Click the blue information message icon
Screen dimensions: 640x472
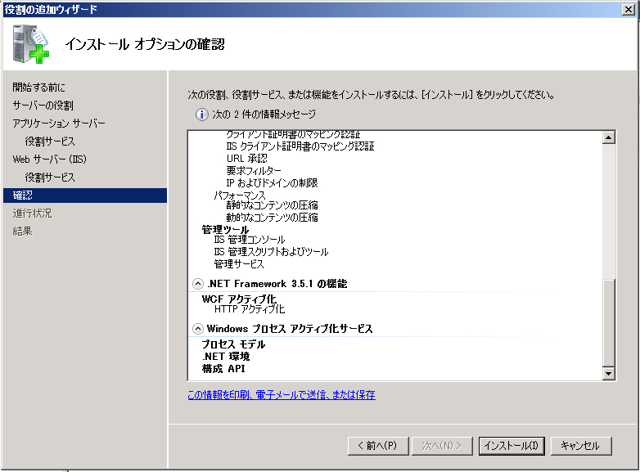[201, 114]
